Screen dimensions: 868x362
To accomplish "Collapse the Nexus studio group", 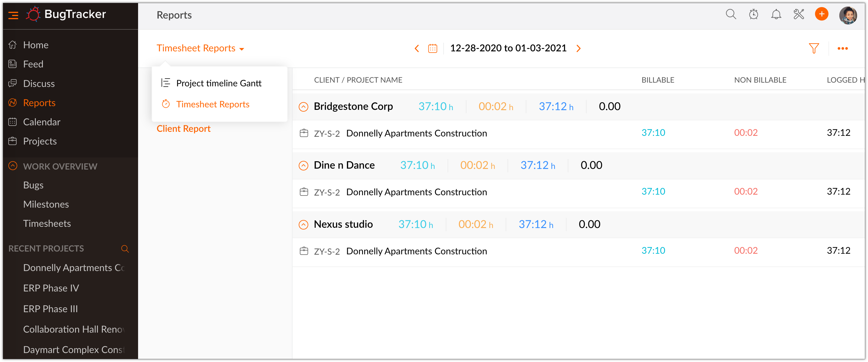I will click(303, 225).
